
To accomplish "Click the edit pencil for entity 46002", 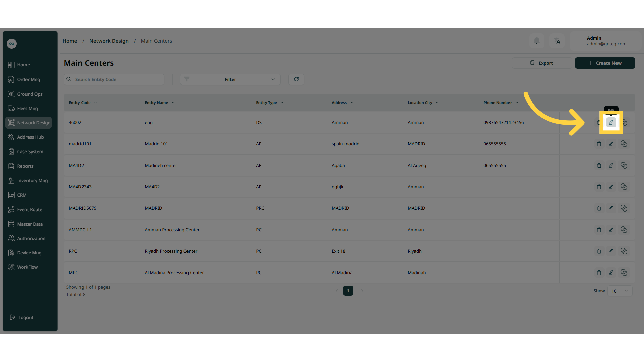I will [611, 122].
